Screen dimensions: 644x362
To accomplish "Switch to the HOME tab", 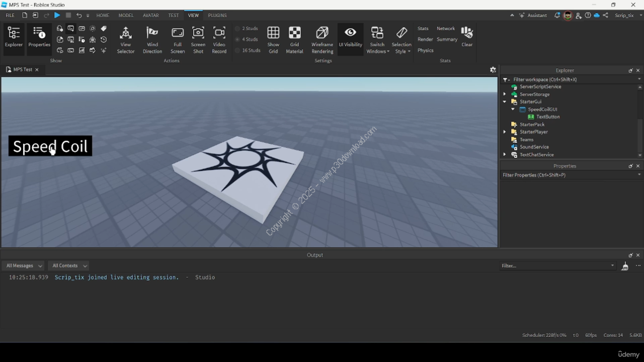I will [103, 15].
